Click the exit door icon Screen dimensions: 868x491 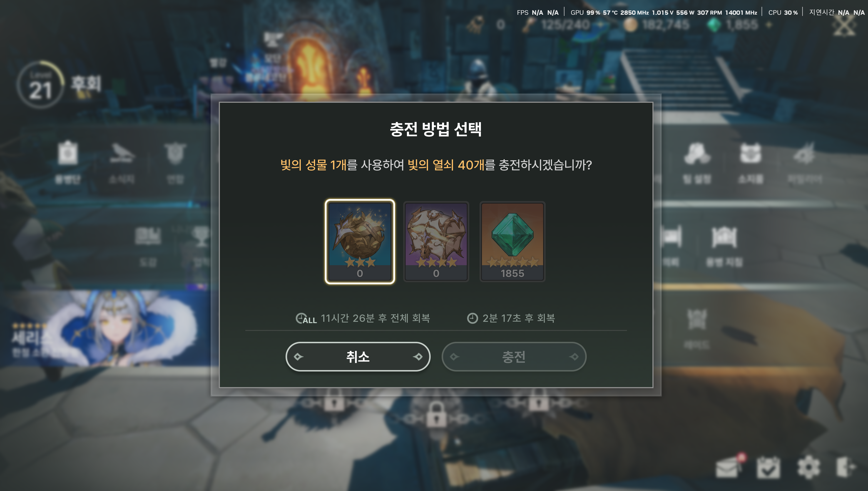[x=846, y=467]
